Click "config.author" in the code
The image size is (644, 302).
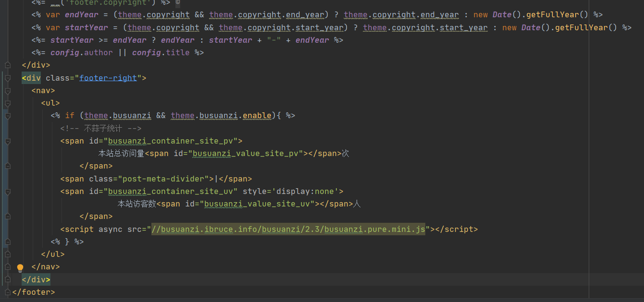[x=82, y=52]
